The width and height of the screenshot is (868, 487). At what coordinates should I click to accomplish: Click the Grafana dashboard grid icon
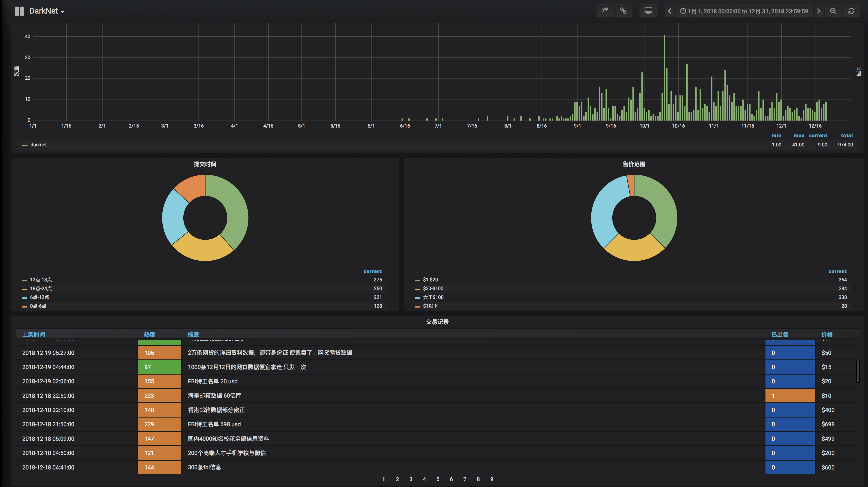click(19, 11)
